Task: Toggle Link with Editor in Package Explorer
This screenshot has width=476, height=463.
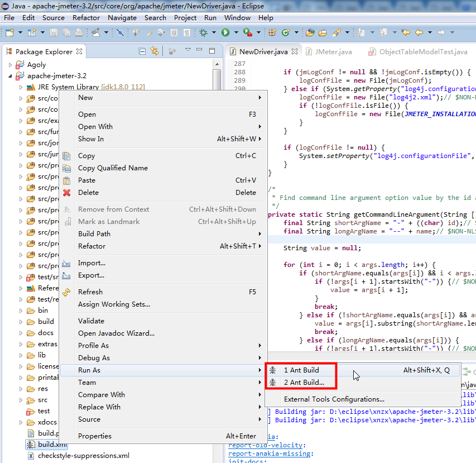Action: click(x=155, y=51)
